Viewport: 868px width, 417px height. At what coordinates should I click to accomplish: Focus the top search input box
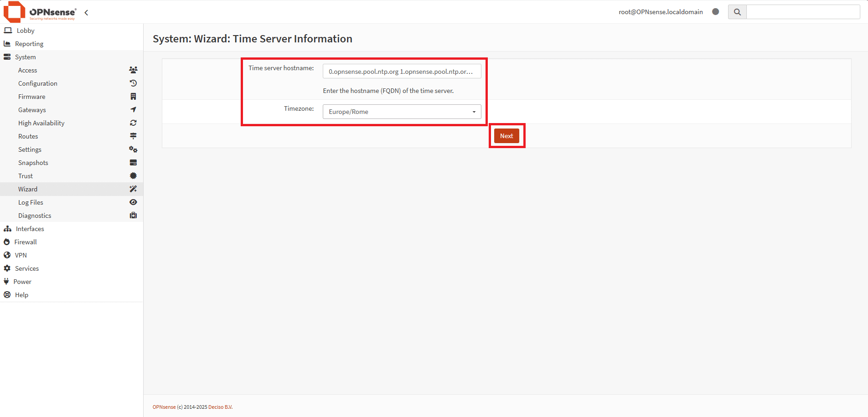click(x=803, y=12)
